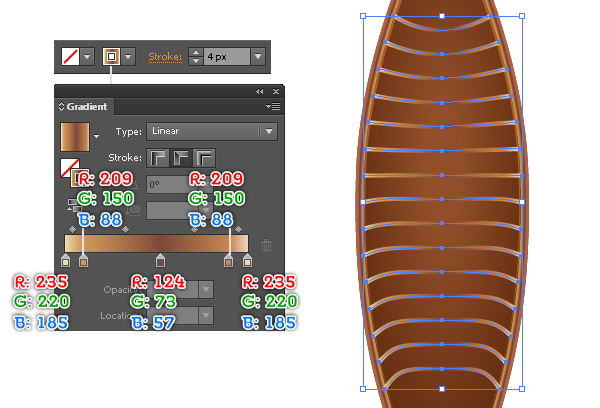The width and height of the screenshot is (600, 408).
Task: Click the fill swatch with red slash
Action: click(x=70, y=57)
